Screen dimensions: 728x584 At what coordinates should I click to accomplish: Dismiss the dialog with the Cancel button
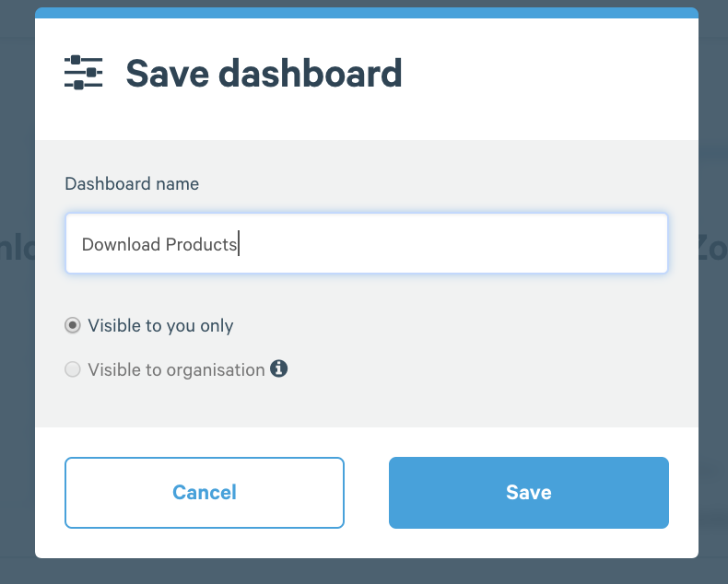tap(205, 493)
